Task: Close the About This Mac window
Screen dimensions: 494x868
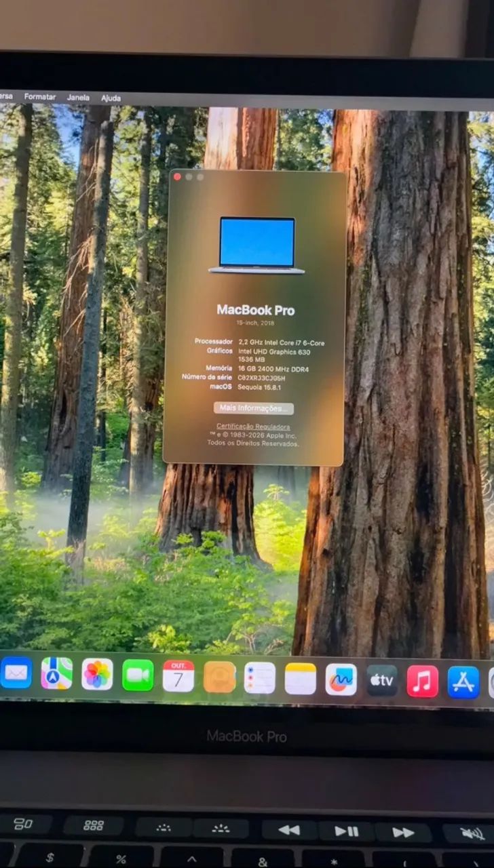Action: tap(177, 176)
